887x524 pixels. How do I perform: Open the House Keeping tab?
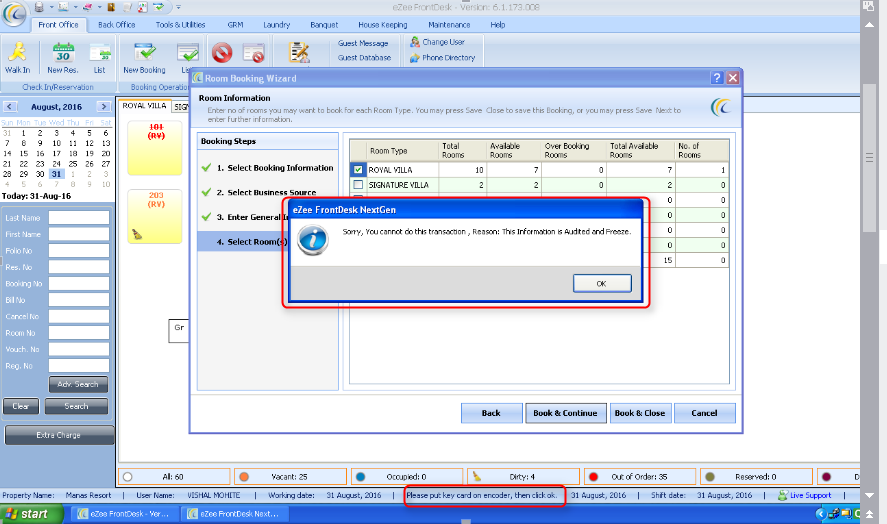382,24
